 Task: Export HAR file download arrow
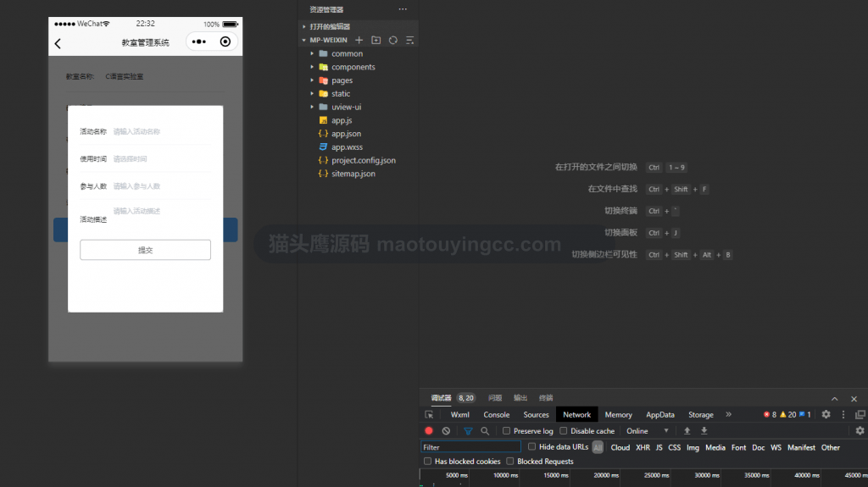704,430
